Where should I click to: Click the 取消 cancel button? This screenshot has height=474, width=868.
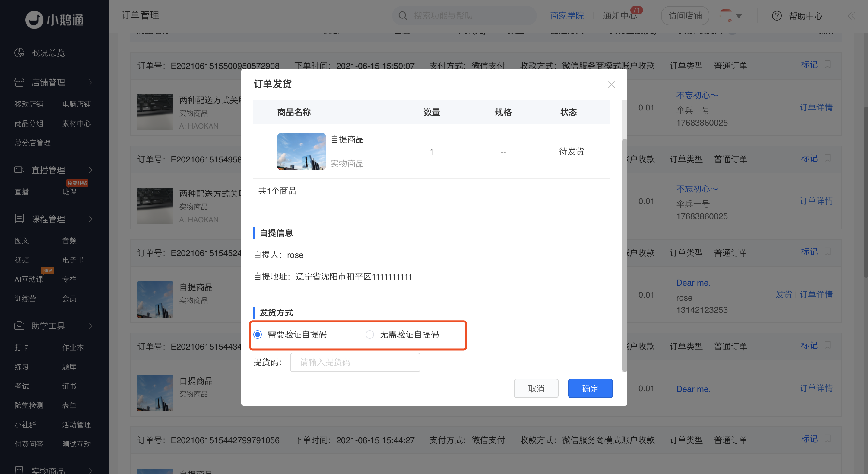click(x=536, y=388)
